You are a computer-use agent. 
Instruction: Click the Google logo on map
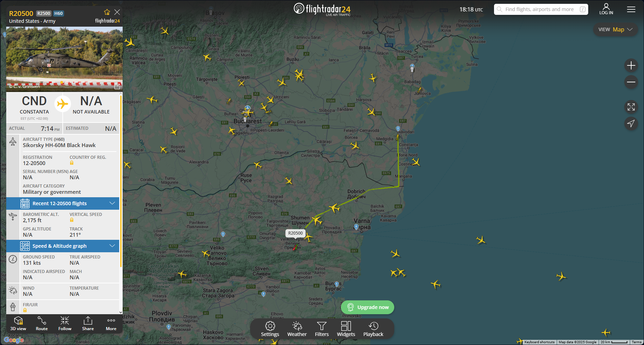[14, 340]
